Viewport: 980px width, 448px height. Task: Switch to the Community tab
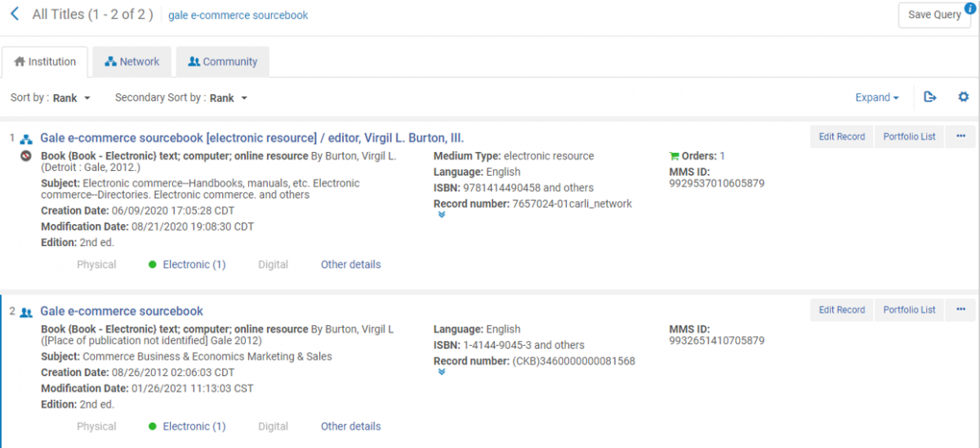pyautogui.click(x=222, y=61)
